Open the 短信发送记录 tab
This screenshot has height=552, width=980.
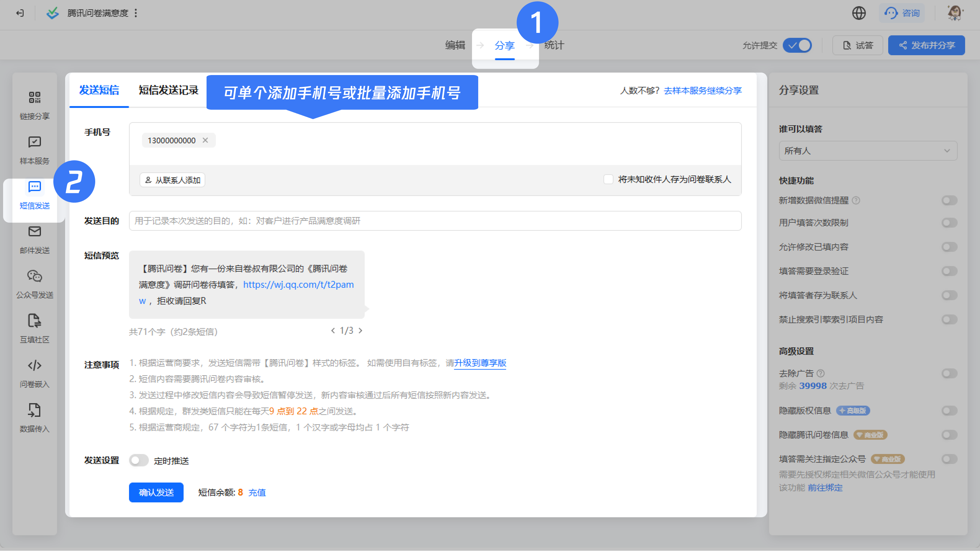168,90
